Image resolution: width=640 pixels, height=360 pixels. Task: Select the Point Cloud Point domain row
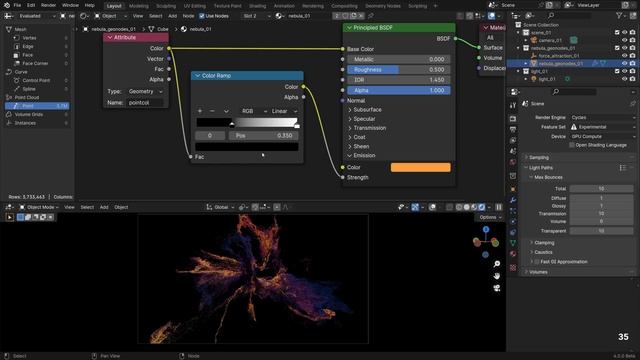coord(37,106)
